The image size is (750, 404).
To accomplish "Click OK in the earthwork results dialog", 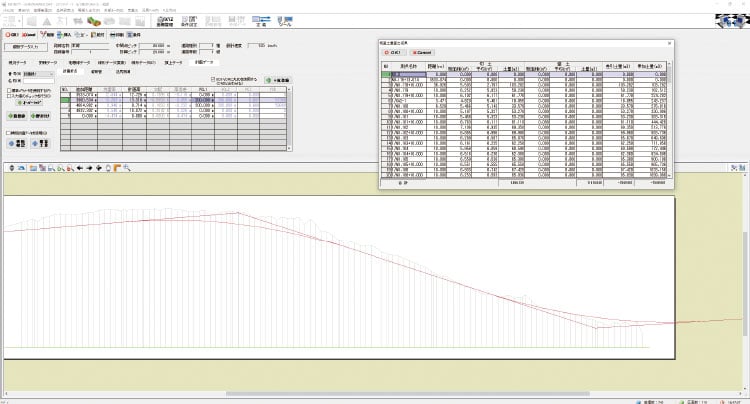I will 395,53.
